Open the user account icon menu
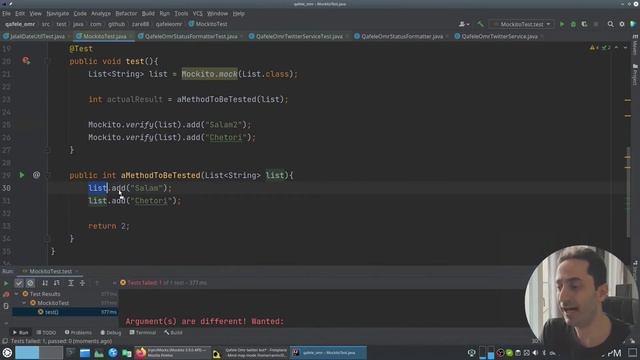This screenshot has height=360, width=640. (x=463, y=24)
